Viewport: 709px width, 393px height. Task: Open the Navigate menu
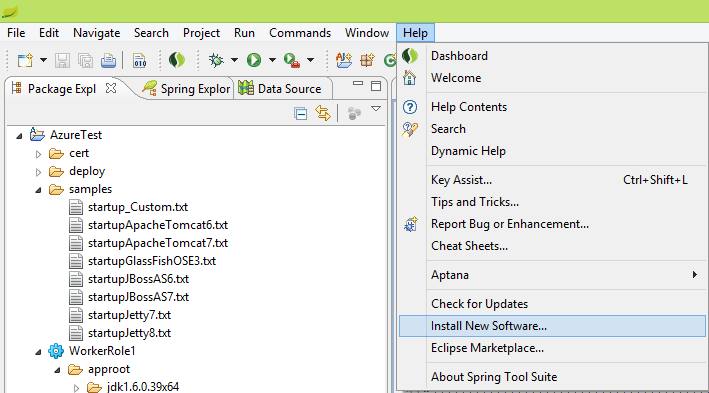[96, 33]
